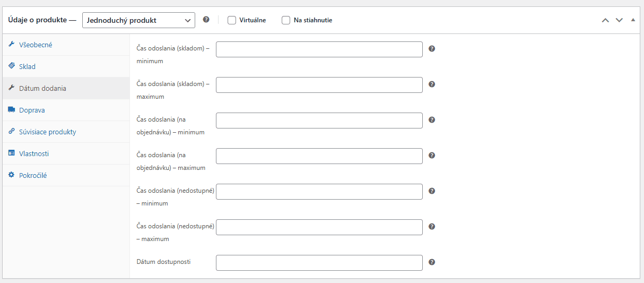Move product data panel down

tap(619, 20)
